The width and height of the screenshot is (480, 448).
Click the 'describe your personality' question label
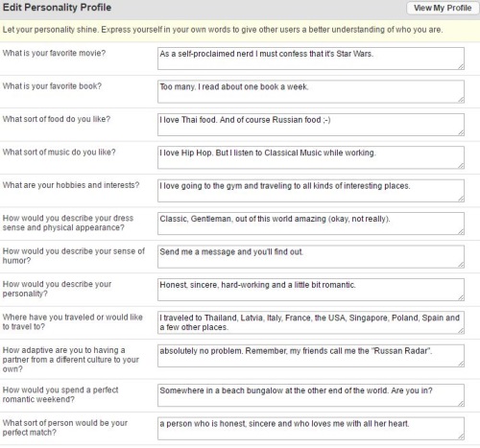57,289
